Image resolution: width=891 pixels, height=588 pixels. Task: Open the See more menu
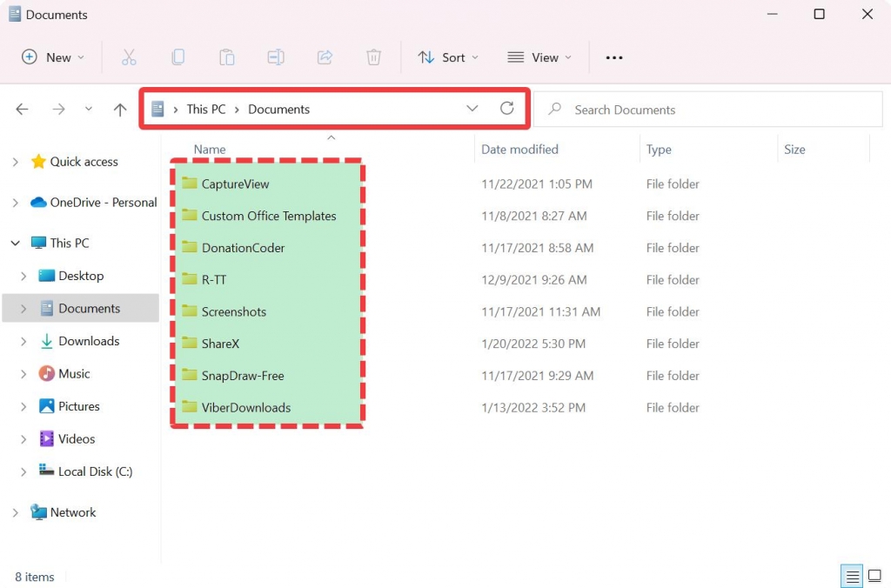pos(614,57)
